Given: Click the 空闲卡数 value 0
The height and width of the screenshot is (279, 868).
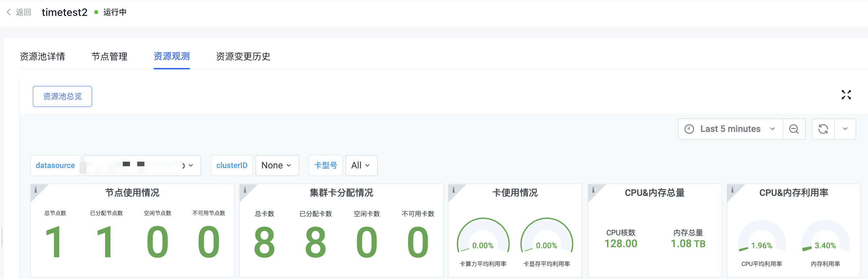Looking at the screenshot, I should point(367,242).
